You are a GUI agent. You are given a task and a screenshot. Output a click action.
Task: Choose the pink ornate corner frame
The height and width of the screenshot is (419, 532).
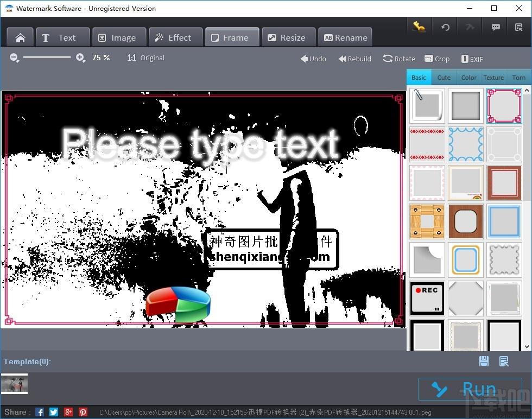point(504,105)
